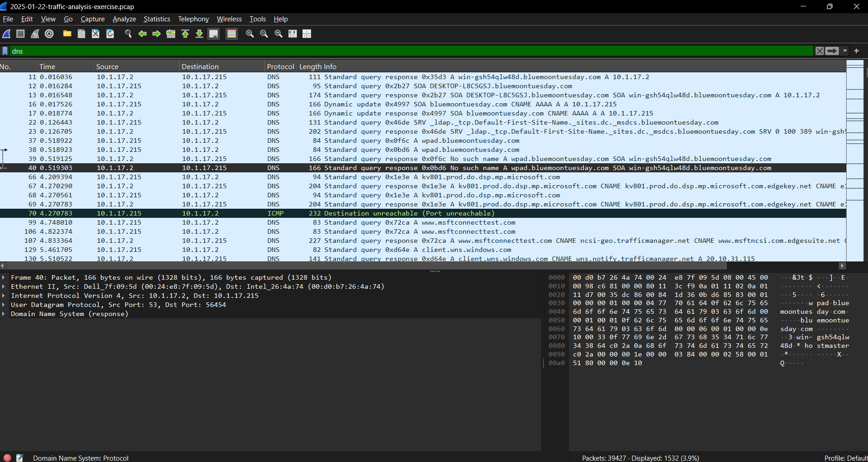
Task: Click the Profile: Default status entry
Action: [x=845, y=458]
